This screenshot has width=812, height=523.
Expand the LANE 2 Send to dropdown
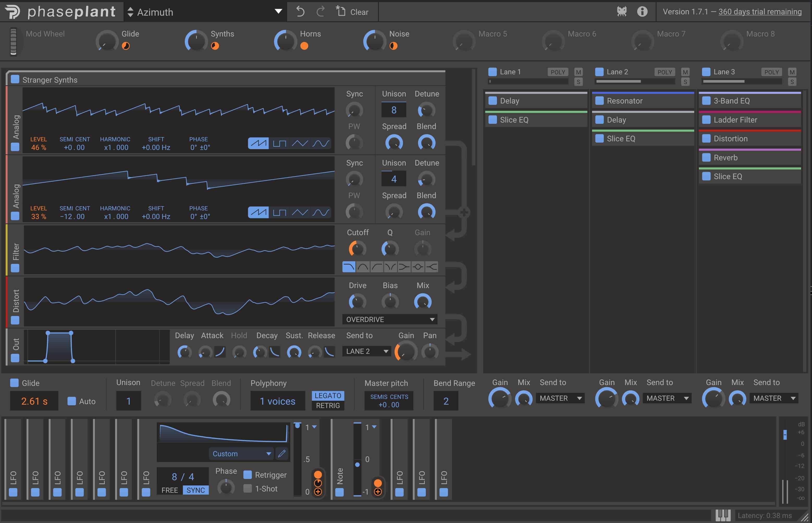pos(367,351)
